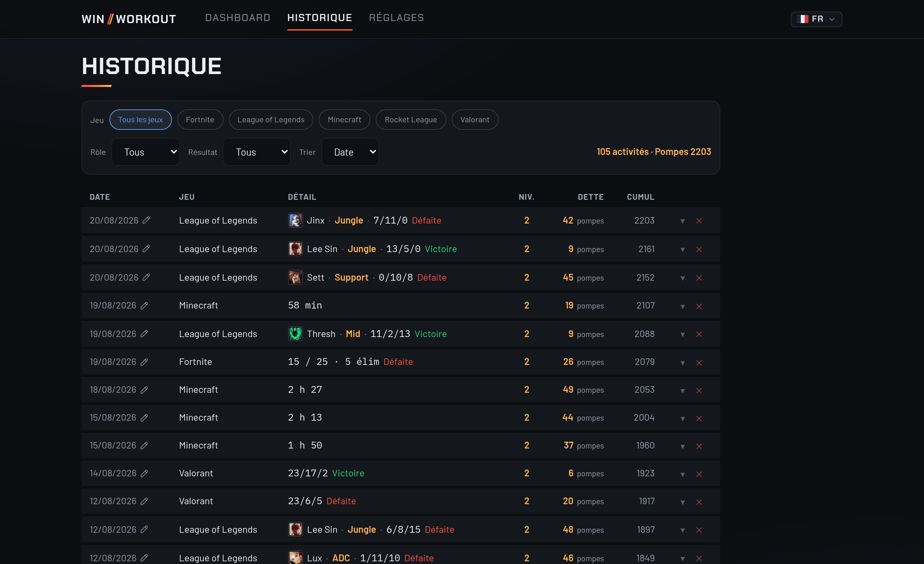924x564 pixels.
Task: Edit date of Valorant 23/17/2 entry
Action: [144, 473]
